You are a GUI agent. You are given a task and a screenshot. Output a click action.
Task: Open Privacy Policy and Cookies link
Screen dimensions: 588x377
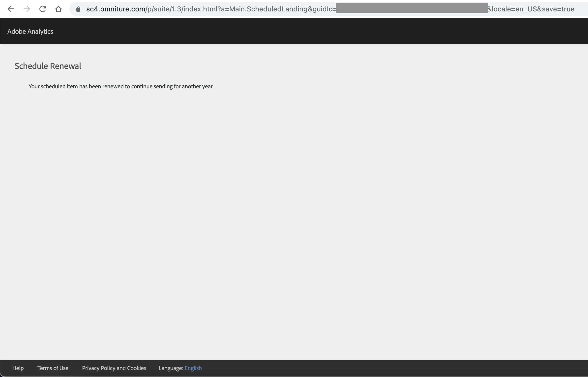point(114,368)
